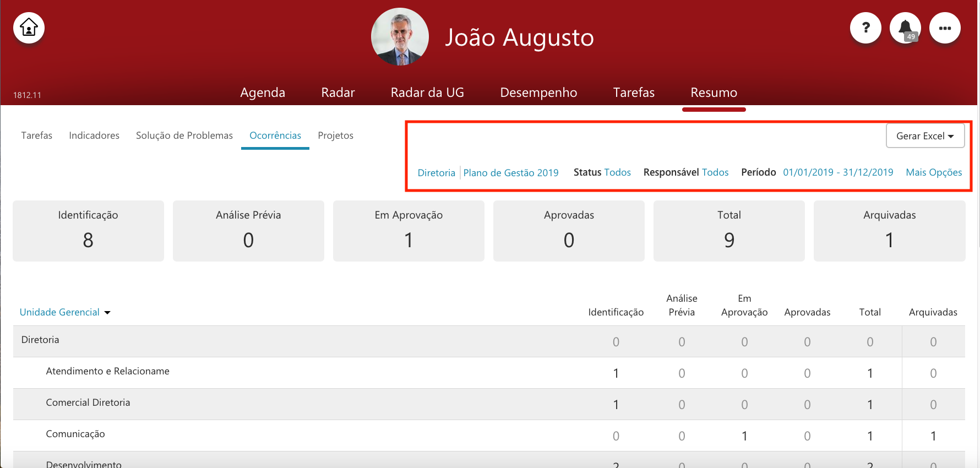Go to the Desempenho tab
Screen dimensions: 980x468
coord(538,92)
